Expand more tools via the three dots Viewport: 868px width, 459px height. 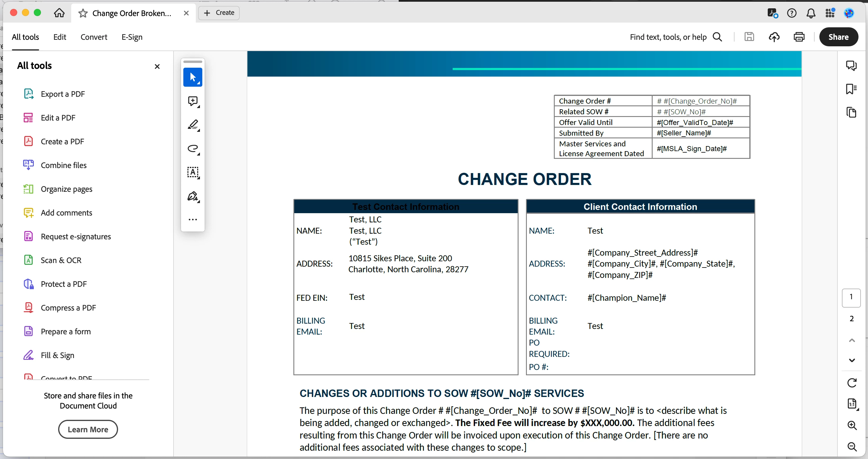(x=193, y=219)
